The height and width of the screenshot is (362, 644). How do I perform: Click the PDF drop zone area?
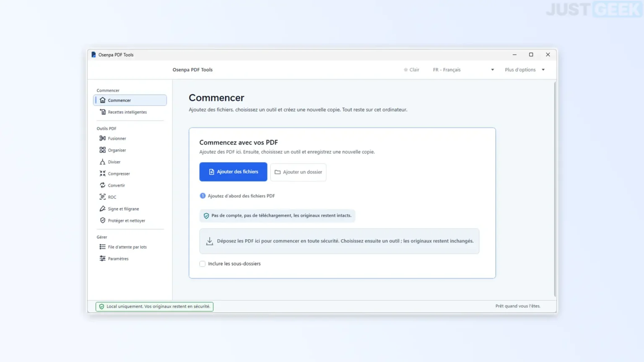pyautogui.click(x=339, y=241)
